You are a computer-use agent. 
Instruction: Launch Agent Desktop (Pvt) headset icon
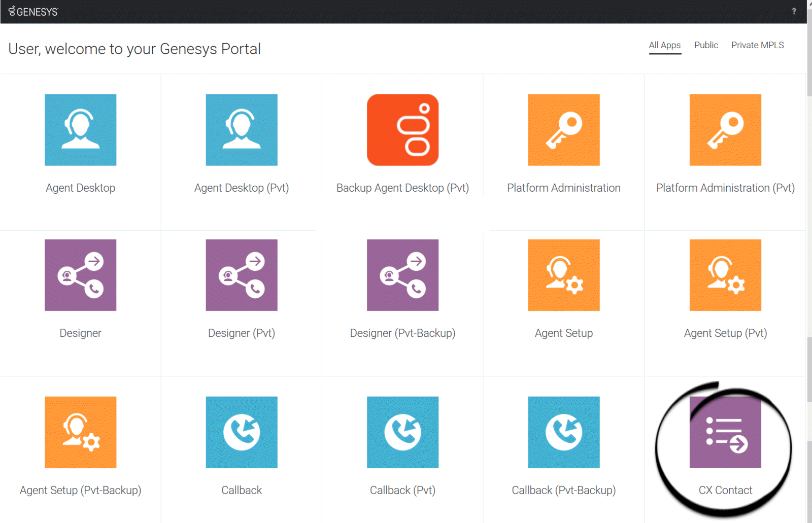[x=242, y=130]
